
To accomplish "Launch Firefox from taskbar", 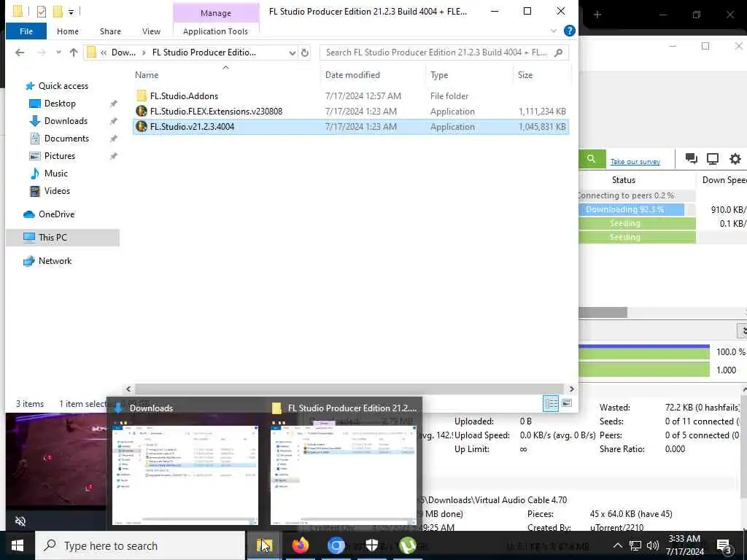I will coord(300,545).
